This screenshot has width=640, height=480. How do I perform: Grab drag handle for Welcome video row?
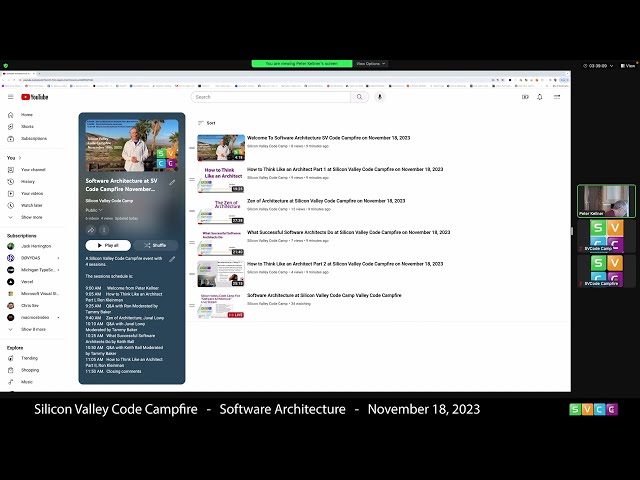(192, 148)
